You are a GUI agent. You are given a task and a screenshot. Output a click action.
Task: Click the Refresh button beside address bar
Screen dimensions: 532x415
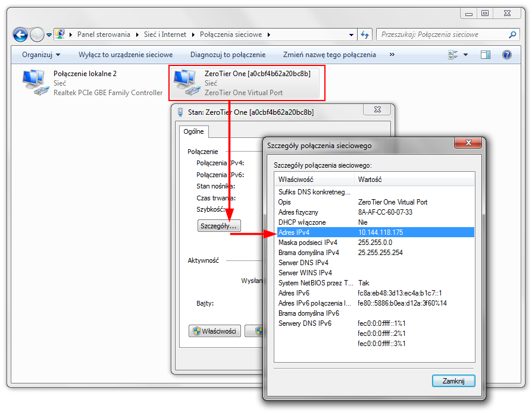pos(365,34)
